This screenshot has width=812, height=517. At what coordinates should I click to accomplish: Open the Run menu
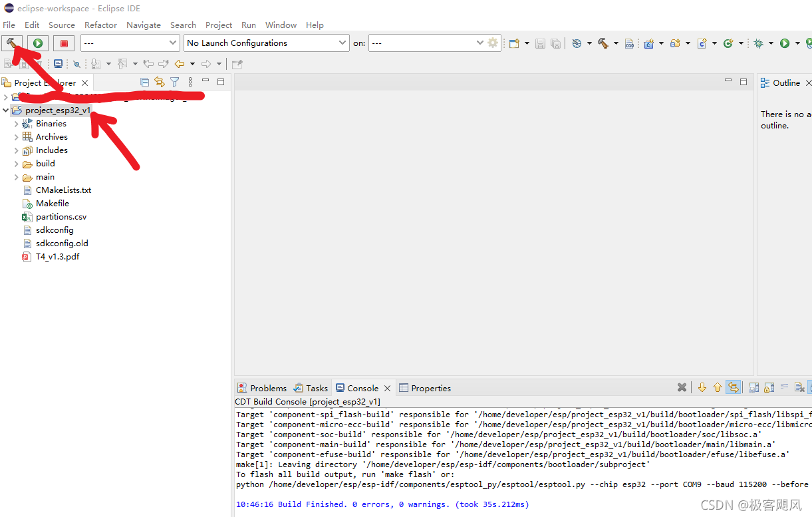click(249, 25)
